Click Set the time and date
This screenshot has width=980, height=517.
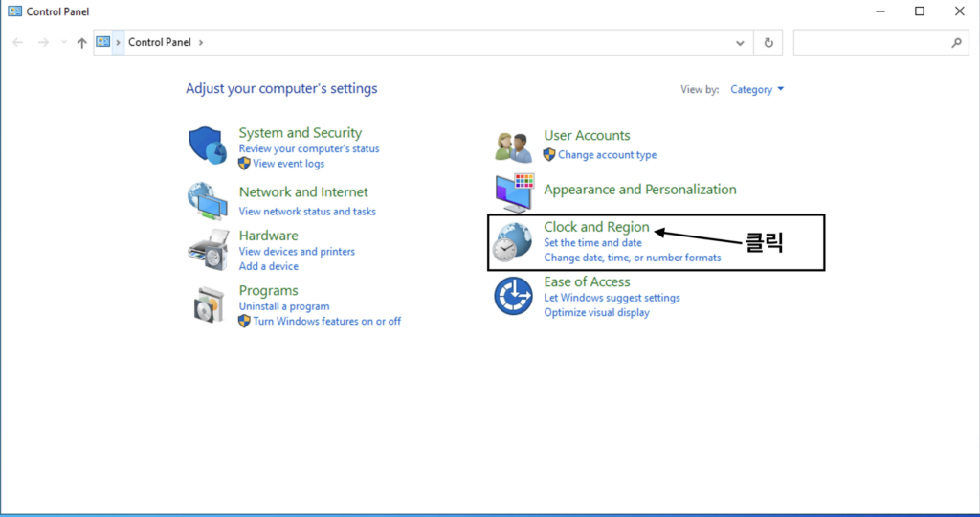pyautogui.click(x=592, y=242)
